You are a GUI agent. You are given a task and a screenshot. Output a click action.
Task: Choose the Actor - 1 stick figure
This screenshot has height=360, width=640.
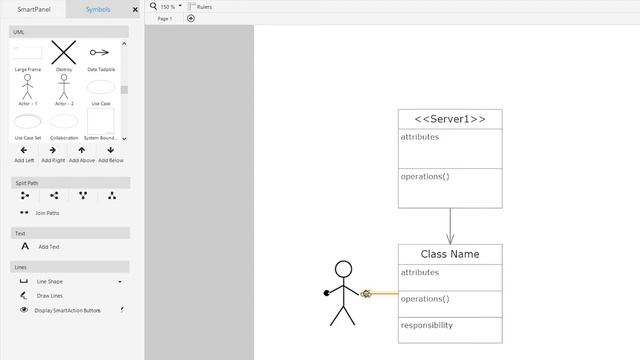click(x=27, y=87)
